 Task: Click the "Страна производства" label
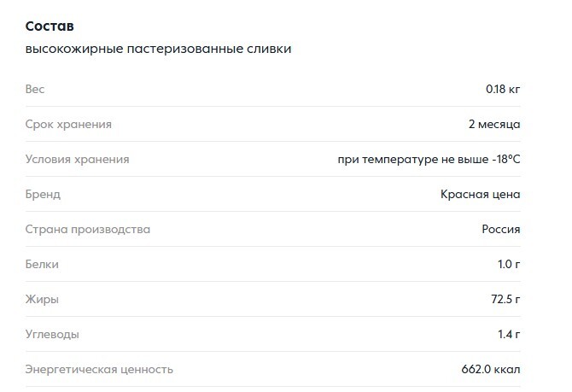88,229
